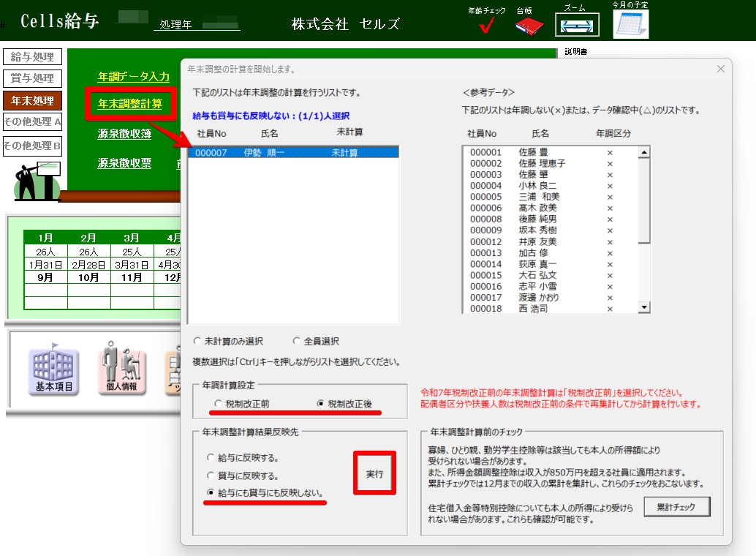Screen dimensions: 756x556
Task: Select the 税制改正前 radio button
Action: click(218, 404)
